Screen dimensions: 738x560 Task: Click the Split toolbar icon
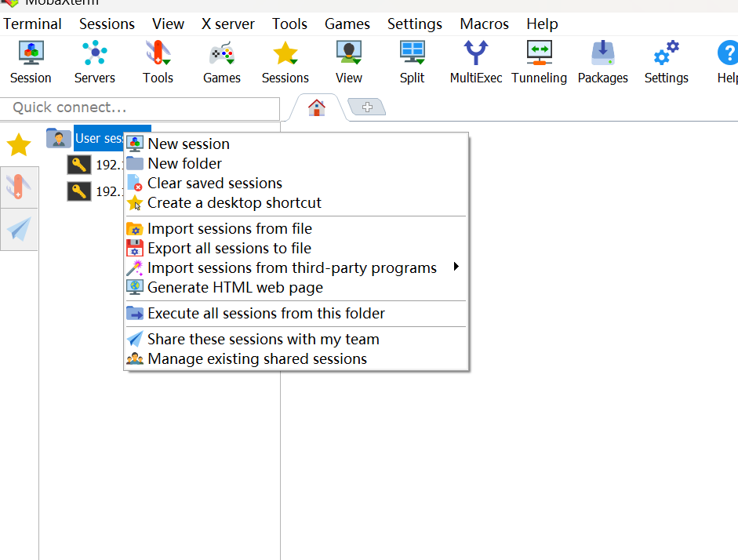pos(413,62)
